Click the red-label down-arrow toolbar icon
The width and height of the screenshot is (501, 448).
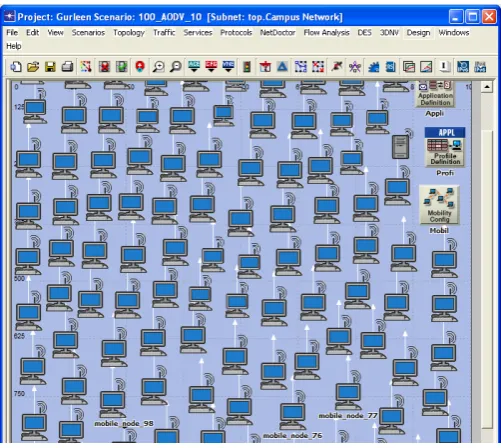pos(211,67)
